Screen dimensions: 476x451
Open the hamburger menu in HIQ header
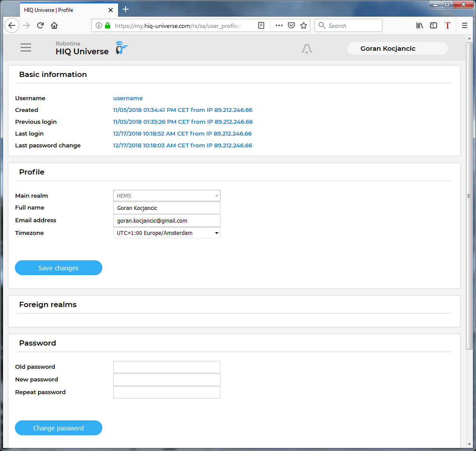coord(26,48)
